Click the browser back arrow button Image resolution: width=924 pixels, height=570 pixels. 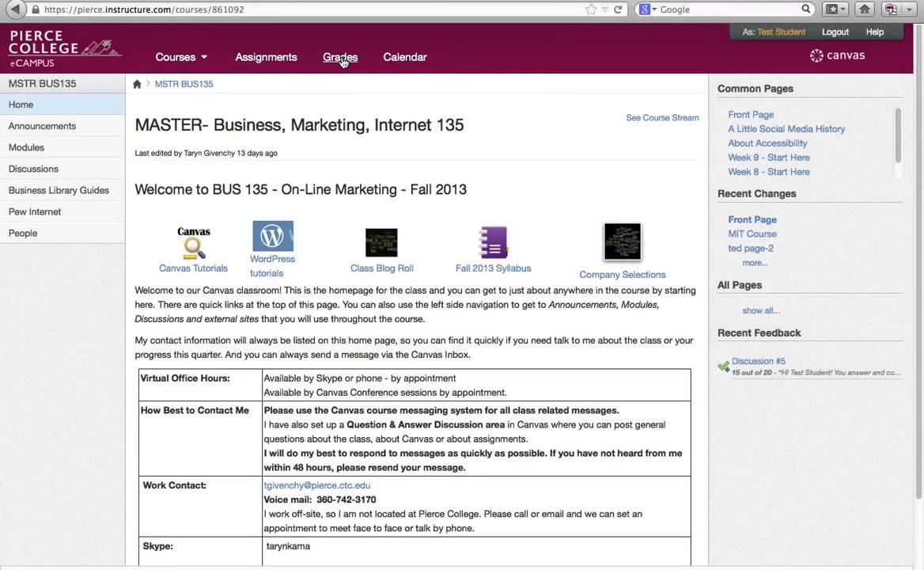point(14,9)
